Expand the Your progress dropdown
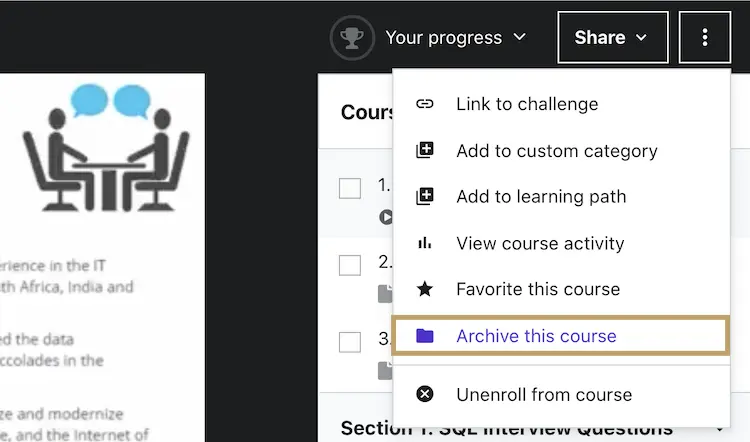750x442 pixels. click(x=455, y=38)
